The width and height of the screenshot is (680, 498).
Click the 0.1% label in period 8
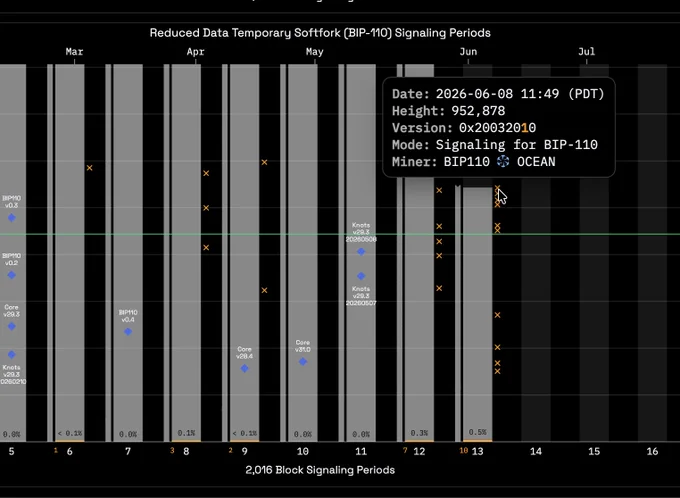click(x=186, y=433)
